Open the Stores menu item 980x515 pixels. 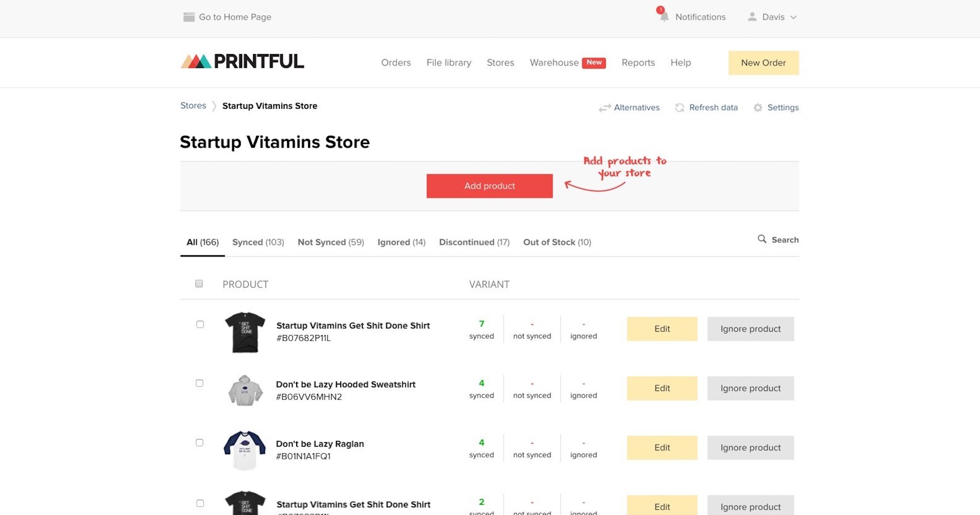pyautogui.click(x=500, y=63)
